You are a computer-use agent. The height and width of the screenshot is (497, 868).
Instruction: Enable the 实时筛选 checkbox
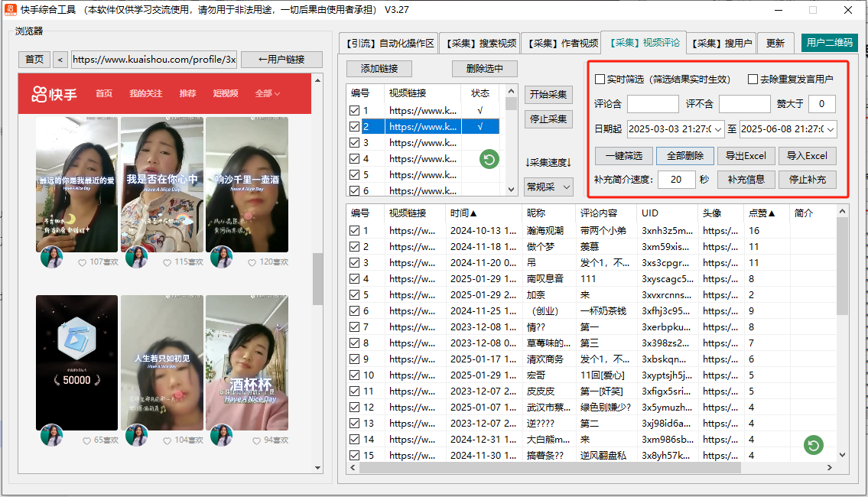click(600, 80)
